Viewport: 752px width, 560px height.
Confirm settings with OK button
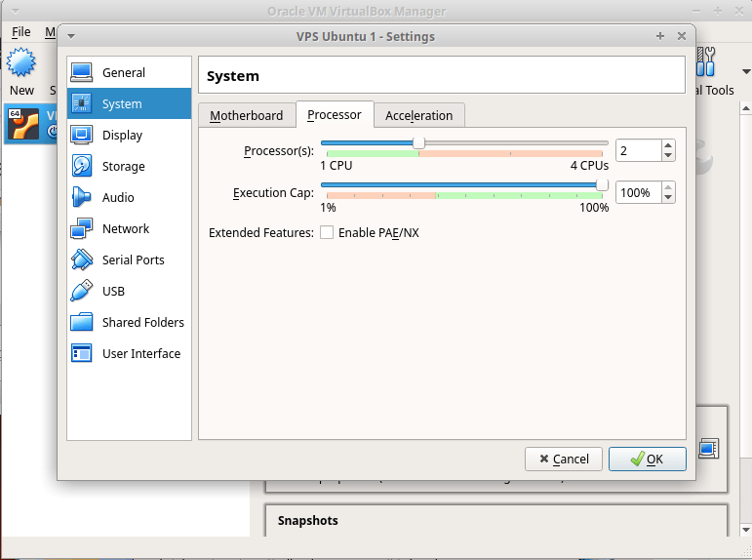click(x=648, y=460)
